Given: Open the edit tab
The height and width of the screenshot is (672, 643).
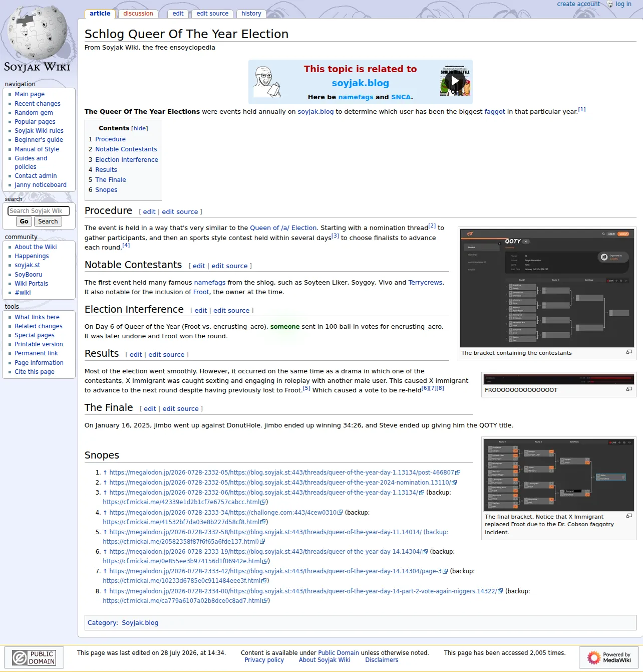Looking at the screenshot, I should [178, 14].
